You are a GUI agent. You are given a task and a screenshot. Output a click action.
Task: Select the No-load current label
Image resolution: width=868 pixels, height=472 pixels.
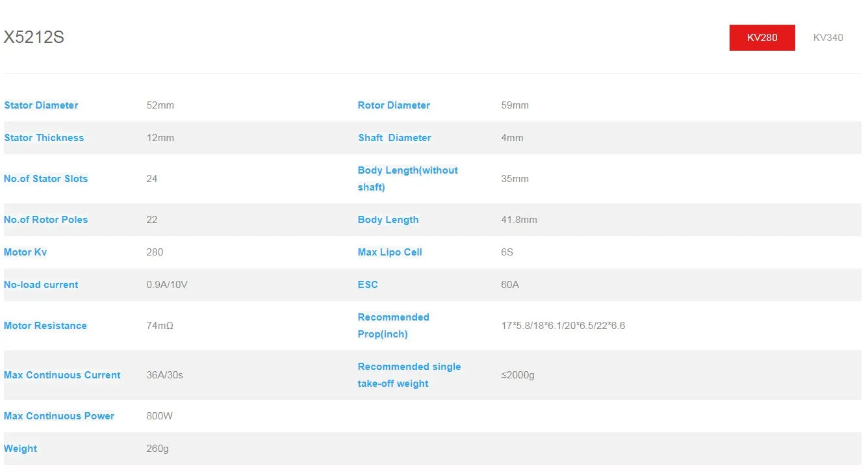(x=41, y=285)
